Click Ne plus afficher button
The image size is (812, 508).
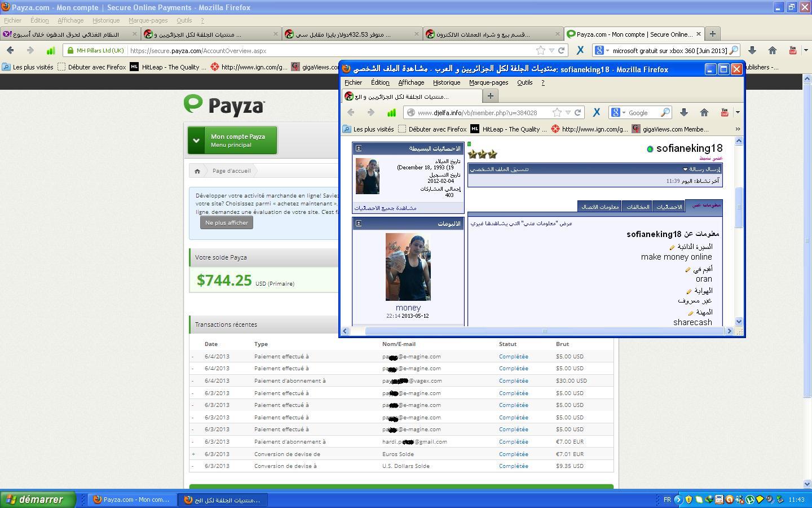227,222
